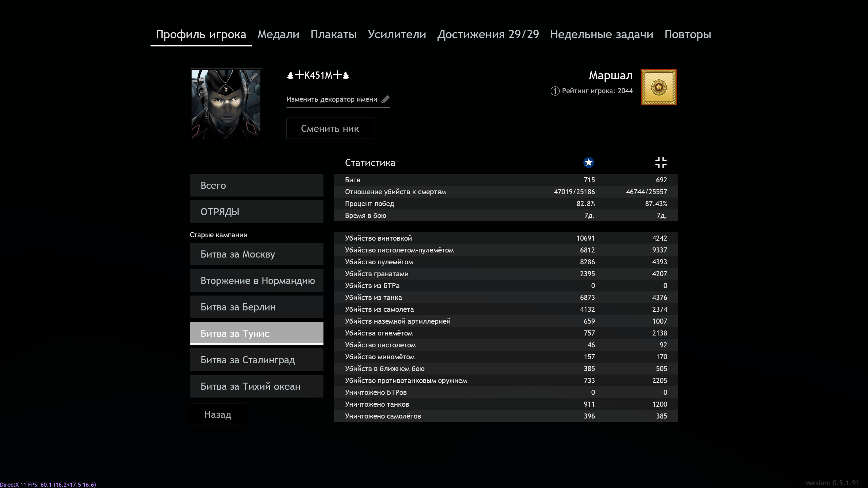
Task: Click Изменить декоратор имени link
Action: pos(332,99)
